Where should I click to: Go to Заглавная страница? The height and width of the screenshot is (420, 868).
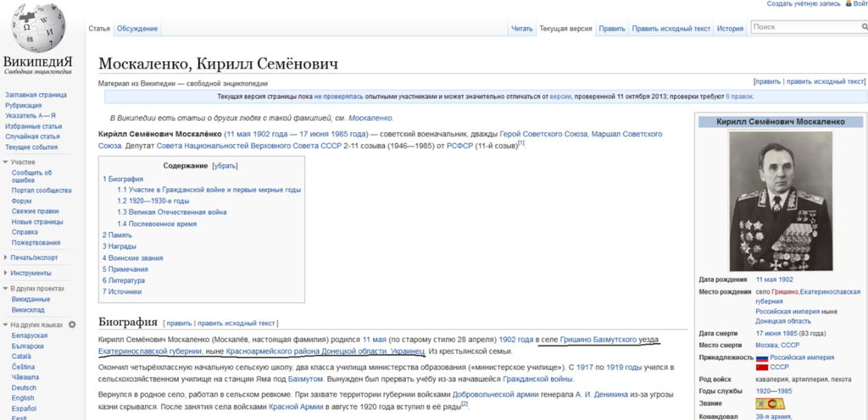click(x=36, y=95)
